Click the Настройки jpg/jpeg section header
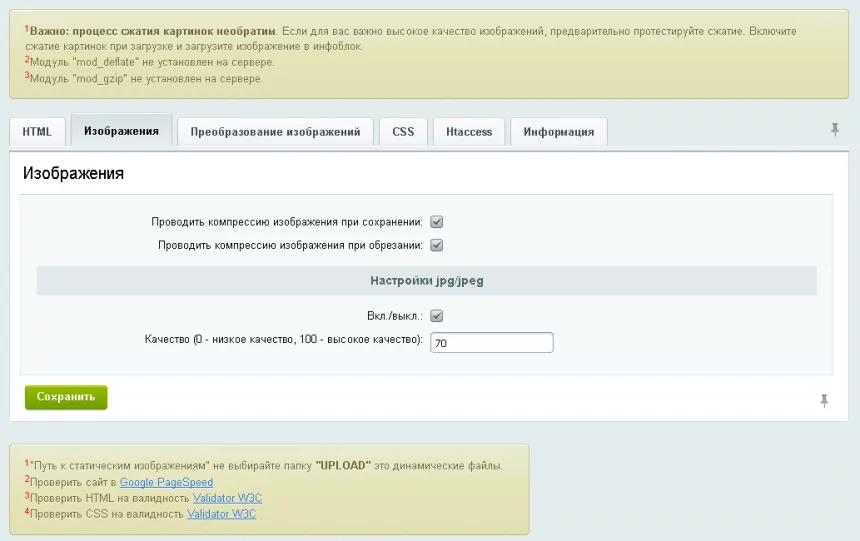Image resolution: width=860 pixels, height=541 pixels. click(x=426, y=281)
